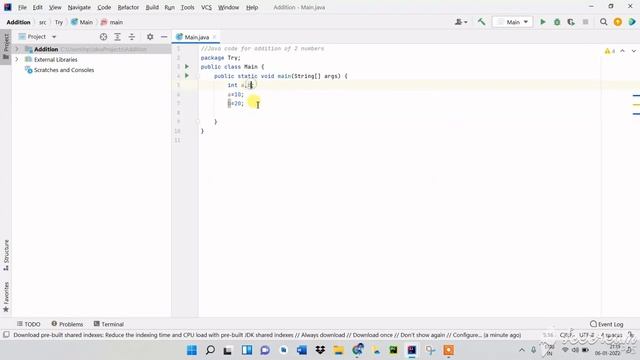The image size is (640, 360).
Task: Open the Refactor menu
Action: (128, 7)
